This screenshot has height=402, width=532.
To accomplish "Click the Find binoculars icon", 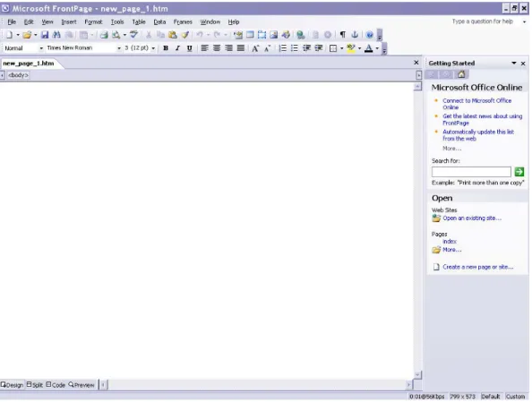I will pyautogui.click(x=56, y=35).
